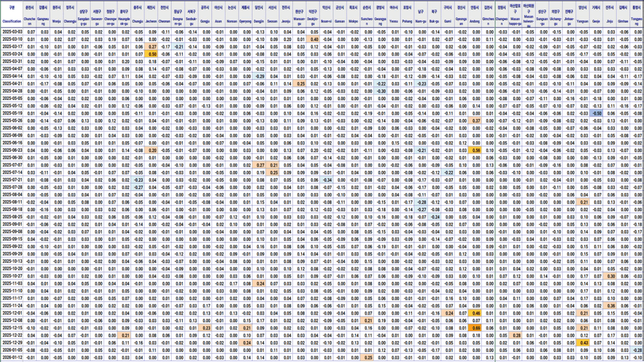644x362 pixels.
Task: Click the blue -0.29 Dangjin cell
Action: click(x=260, y=77)
